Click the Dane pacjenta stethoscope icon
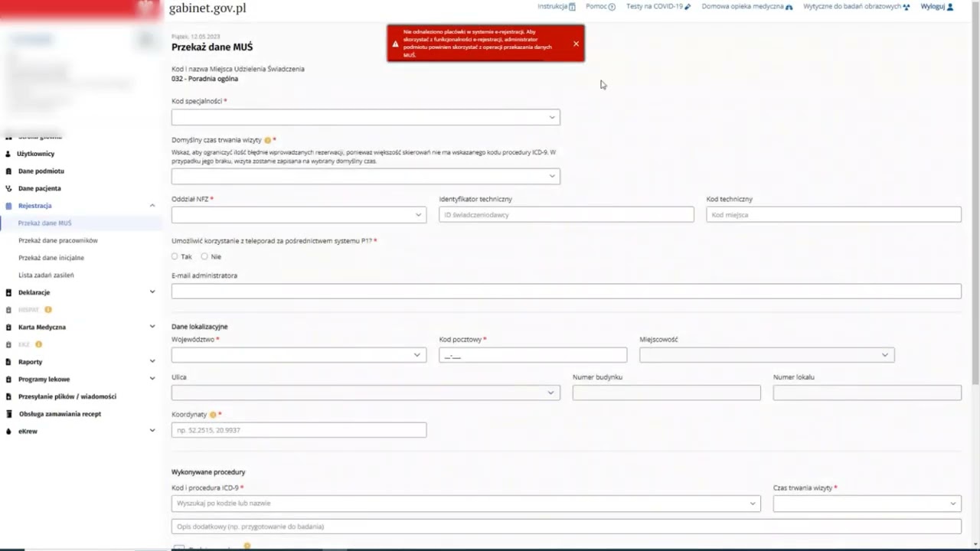 click(x=9, y=188)
